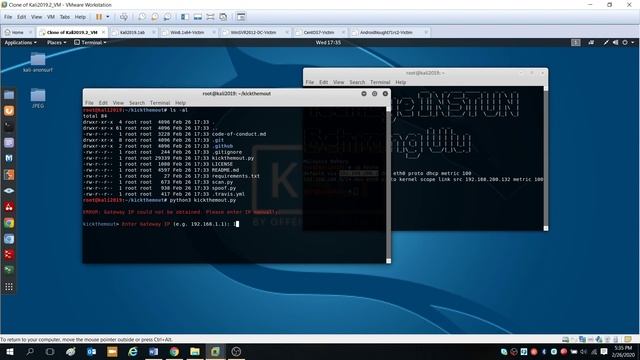Open the JPEG desktop folder
Image resolution: width=640 pixels, height=360 pixels.
(38, 98)
